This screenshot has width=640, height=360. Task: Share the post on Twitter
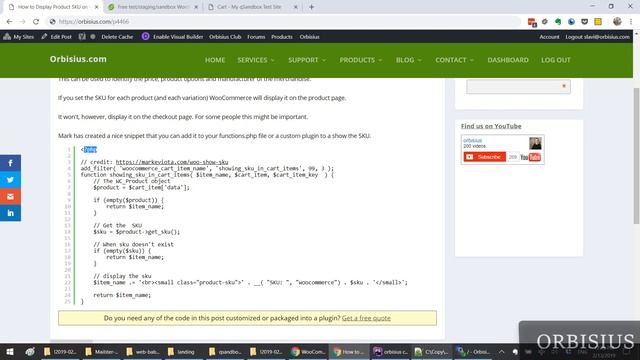[10, 180]
